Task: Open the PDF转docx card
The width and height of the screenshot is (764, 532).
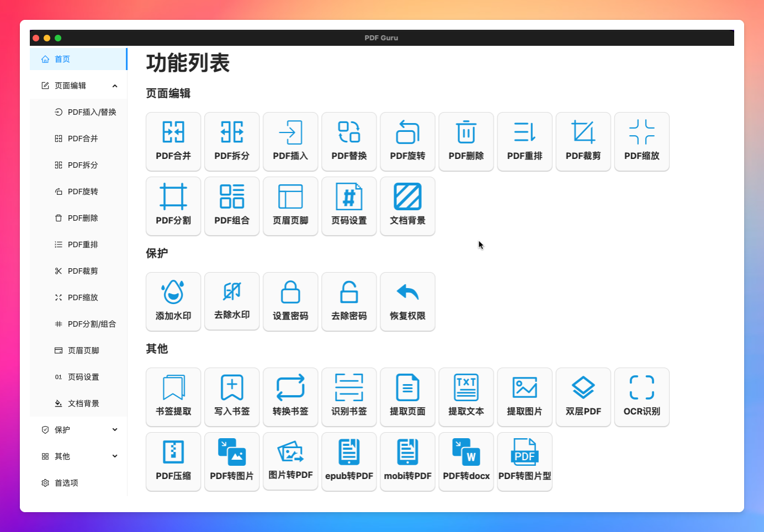Action: [x=466, y=462]
